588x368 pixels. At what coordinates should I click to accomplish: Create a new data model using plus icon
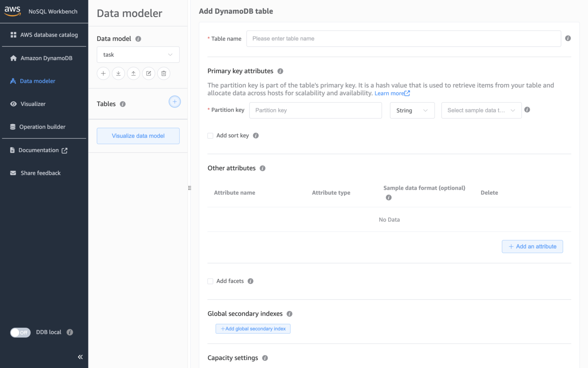coord(103,73)
